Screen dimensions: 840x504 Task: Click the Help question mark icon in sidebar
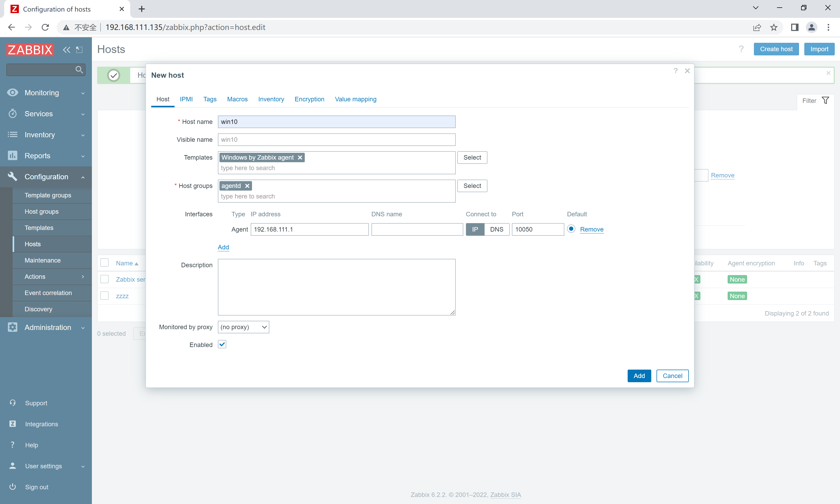point(13,445)
